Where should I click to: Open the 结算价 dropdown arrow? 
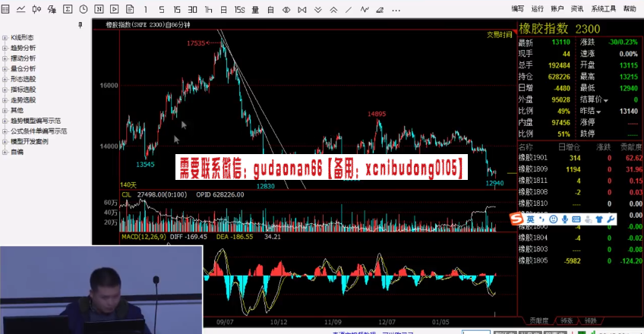(608, 99)
